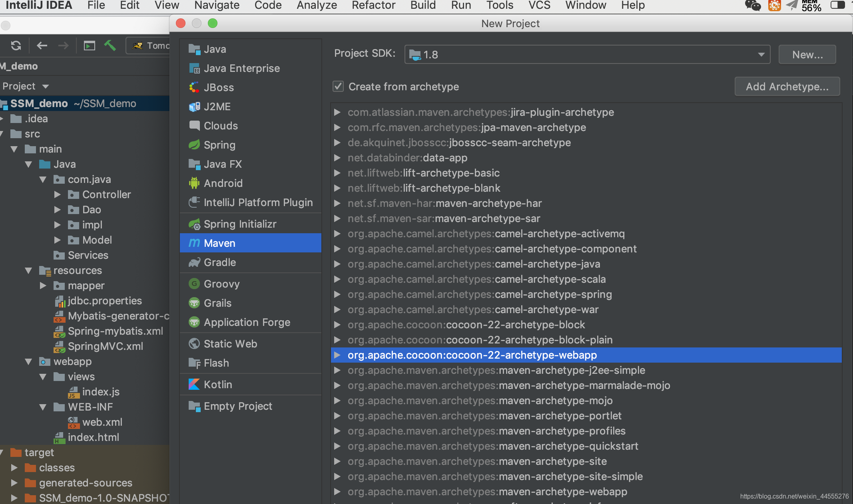
Task: Select the Flash project icon
Action: pyautogui.click(x=194, y=363)
